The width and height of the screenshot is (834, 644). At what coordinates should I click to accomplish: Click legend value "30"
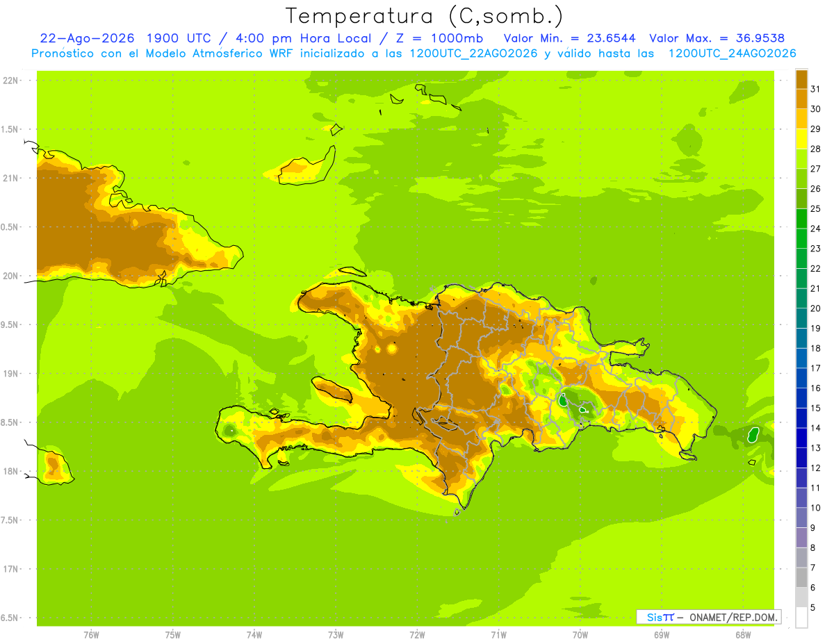[816, 109]
